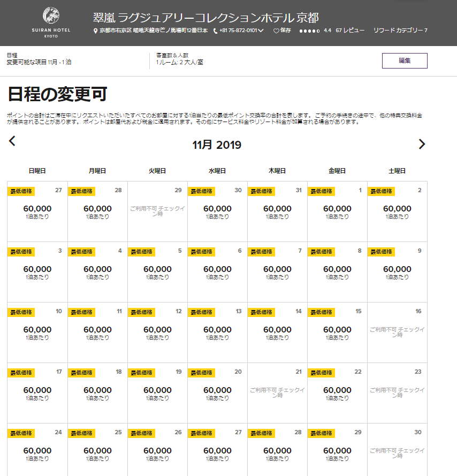Click the 日曜日 column header
The width and height of the screenshot is (457, 476).
tap(37, 171)
